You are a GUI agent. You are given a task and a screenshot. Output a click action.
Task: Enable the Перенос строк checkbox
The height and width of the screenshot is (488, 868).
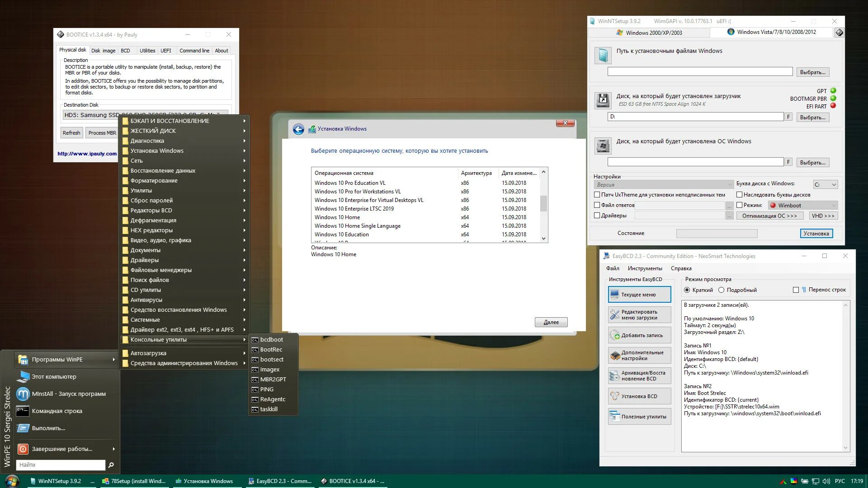tap(796, 290)
